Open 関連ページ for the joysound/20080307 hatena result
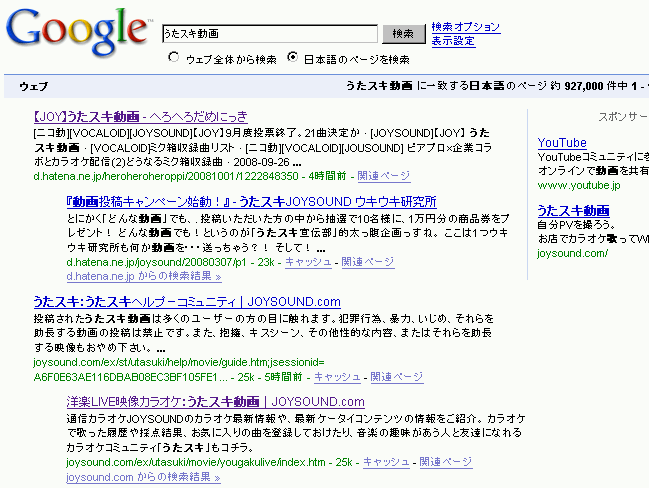Image resolution: width=649 pixels, height=488 pixels. pos(368,262)
